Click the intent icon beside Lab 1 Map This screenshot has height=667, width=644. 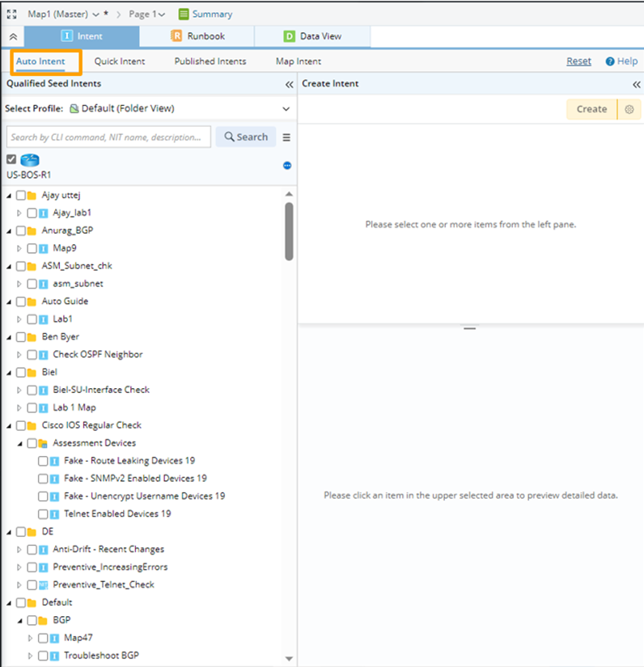pos(43,408)
